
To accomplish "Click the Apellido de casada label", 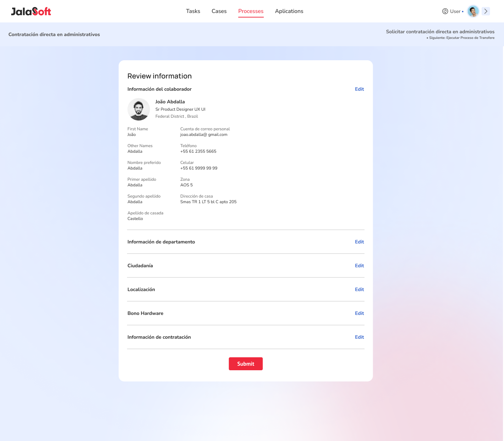I will click(145, 213).
